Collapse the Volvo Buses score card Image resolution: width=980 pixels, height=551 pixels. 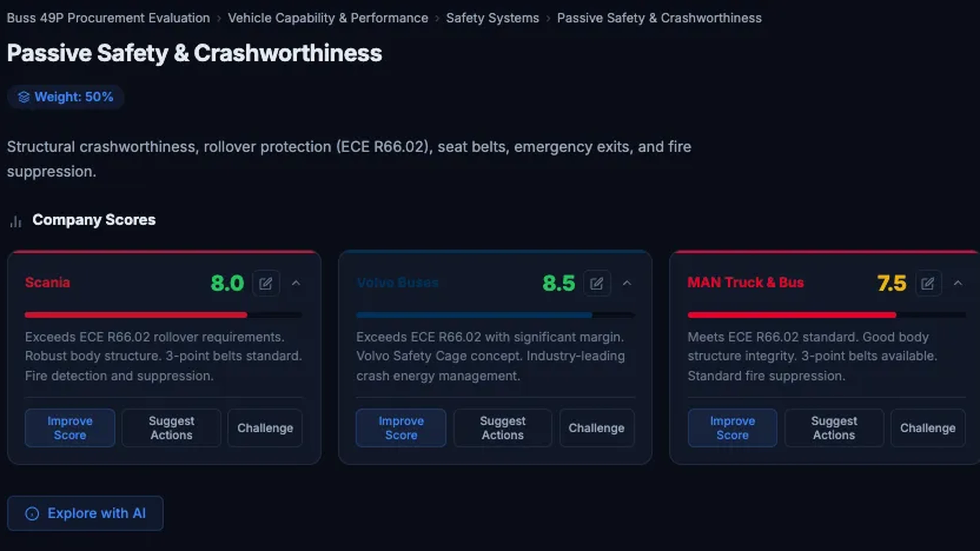[627, 283]
